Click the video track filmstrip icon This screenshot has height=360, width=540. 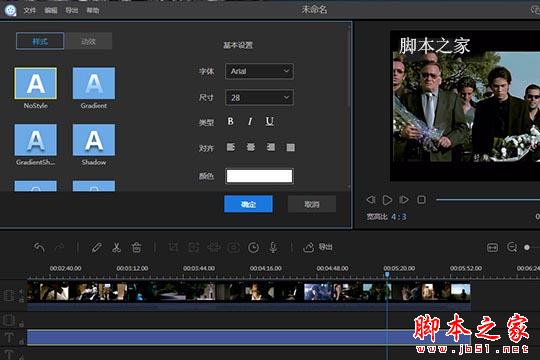[x=9, y=296]
